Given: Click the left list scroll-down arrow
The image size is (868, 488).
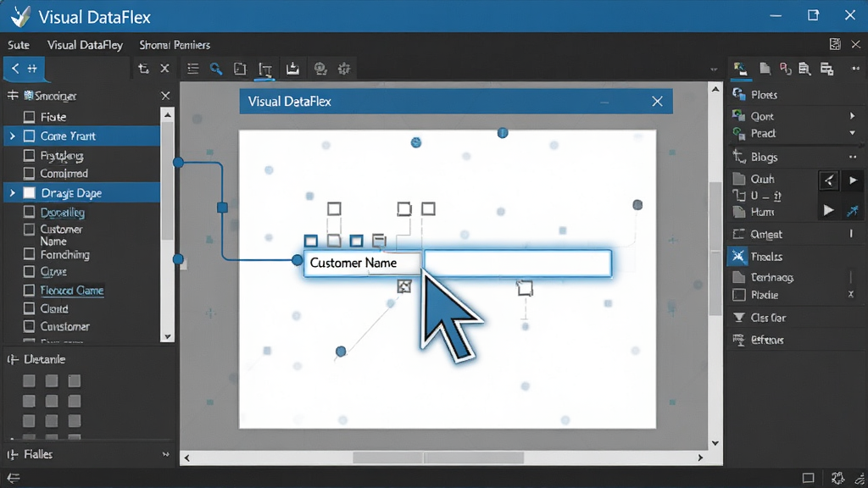Looking at the screenshot, I should click(167, 336).
